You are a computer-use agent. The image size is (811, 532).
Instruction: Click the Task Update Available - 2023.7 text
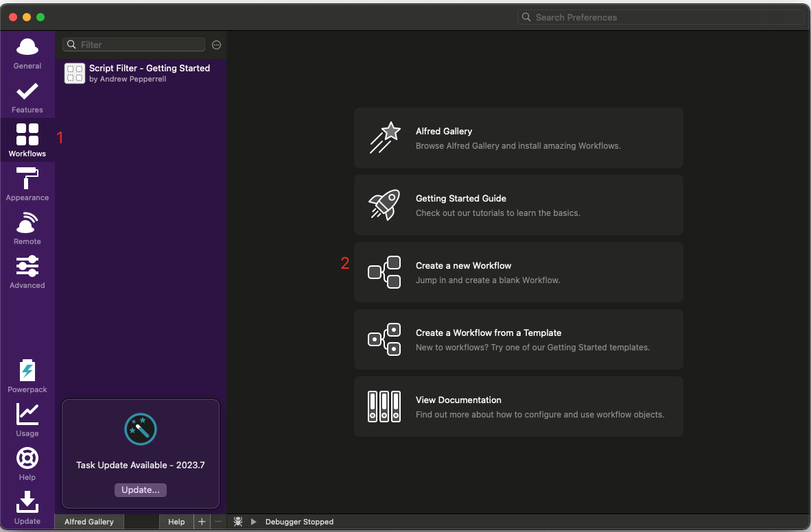[141, 465]
